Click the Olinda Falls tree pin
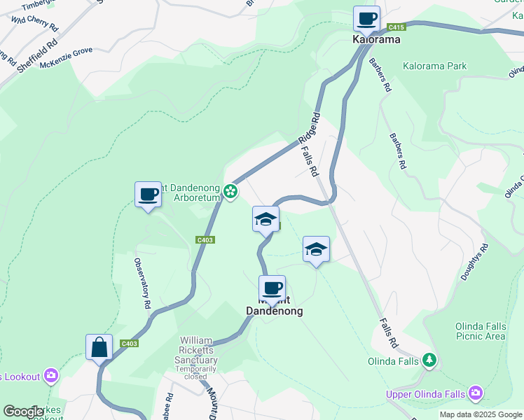 [429, 360]
